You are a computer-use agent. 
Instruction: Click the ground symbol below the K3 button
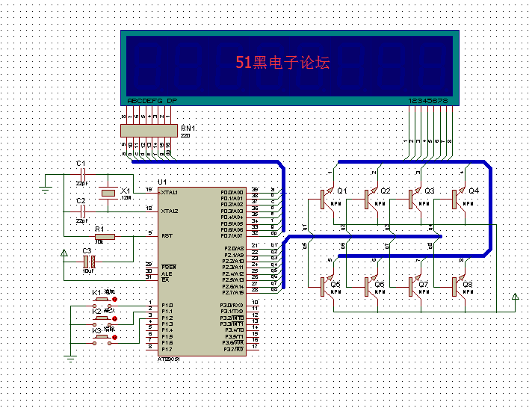click(x=70, y=359)
